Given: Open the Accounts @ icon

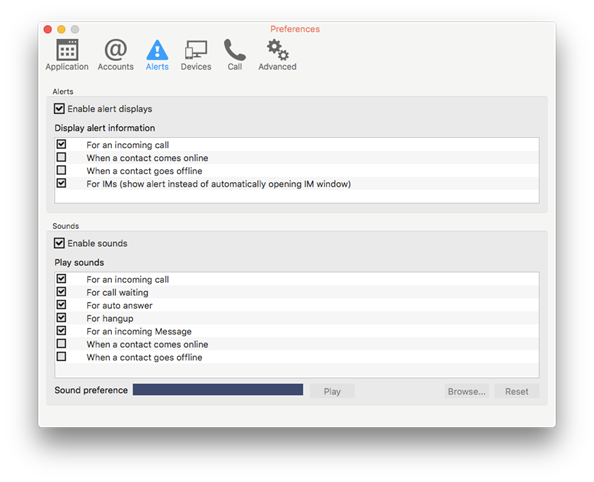Looking at the screenshot, I should pos(116,50).
